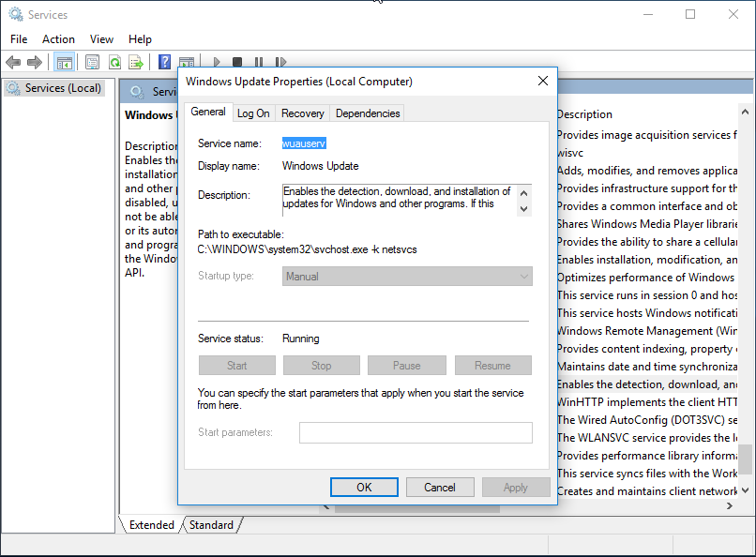
Task: Select the row 'Windows Remote Management (Wir'
Action: (x=647, y=331)
